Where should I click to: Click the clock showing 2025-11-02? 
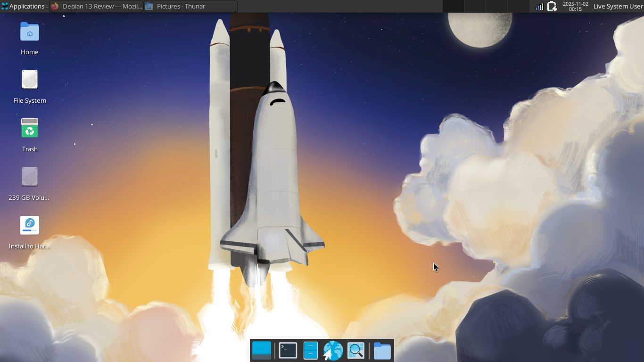pos(576,6)
